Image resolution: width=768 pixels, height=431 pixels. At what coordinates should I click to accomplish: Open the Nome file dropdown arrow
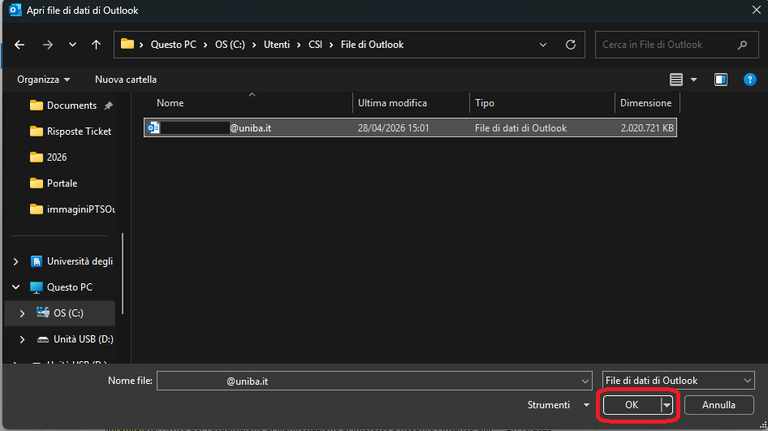pyautogui.click(x=585, y=381)
